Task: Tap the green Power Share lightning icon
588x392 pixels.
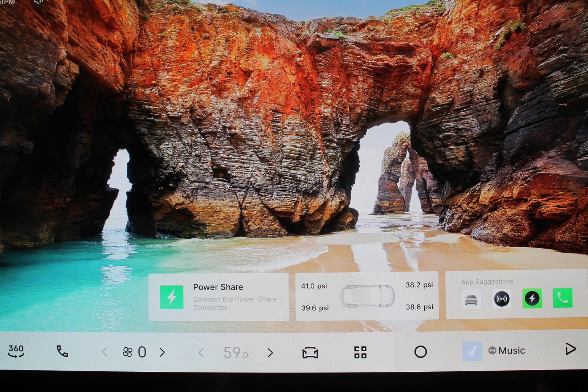Action: click(x=172, y=297)
